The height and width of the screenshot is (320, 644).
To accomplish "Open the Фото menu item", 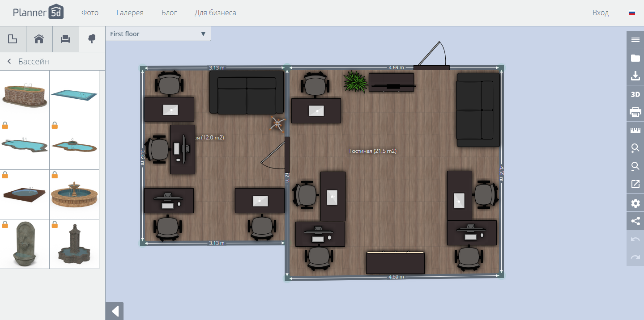I will [x=90, y=13].
